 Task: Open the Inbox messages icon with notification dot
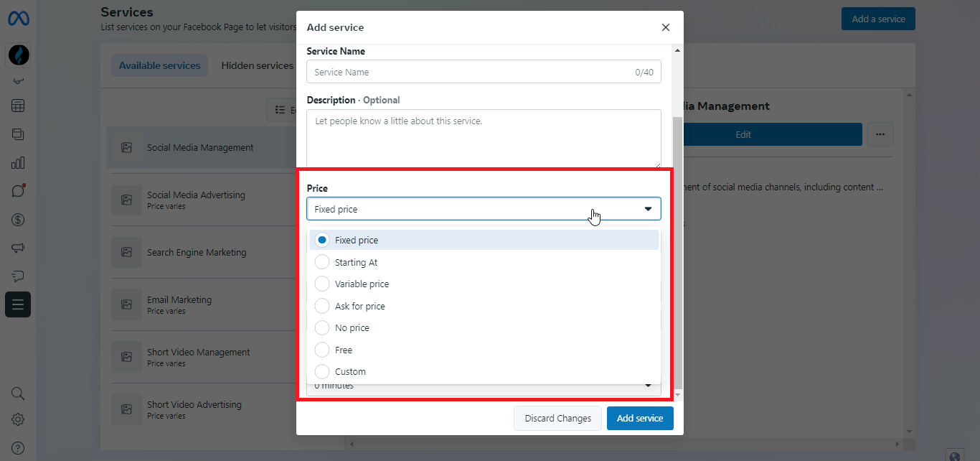18,190
